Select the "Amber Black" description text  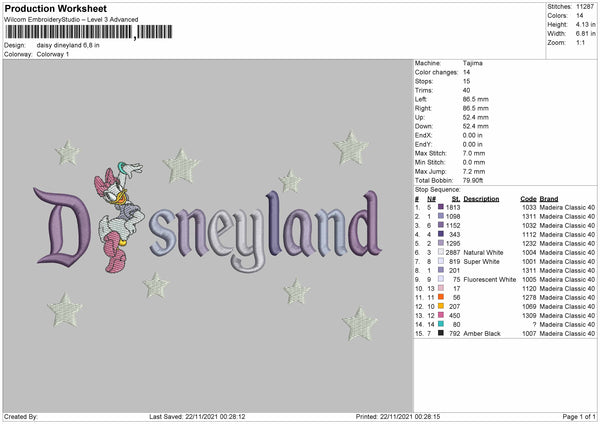[x=482, y=334]
